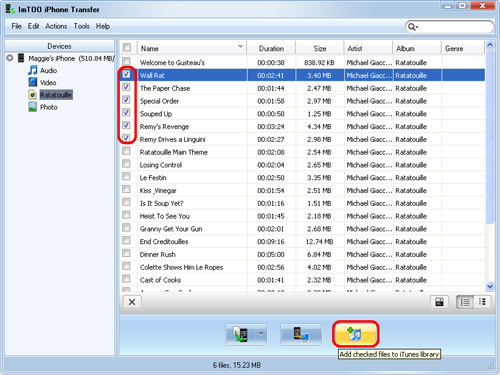Viewport: 500px width, 375px height.
Task: Open the File menu
Action: pyautogui.click(x=16, y=26)
